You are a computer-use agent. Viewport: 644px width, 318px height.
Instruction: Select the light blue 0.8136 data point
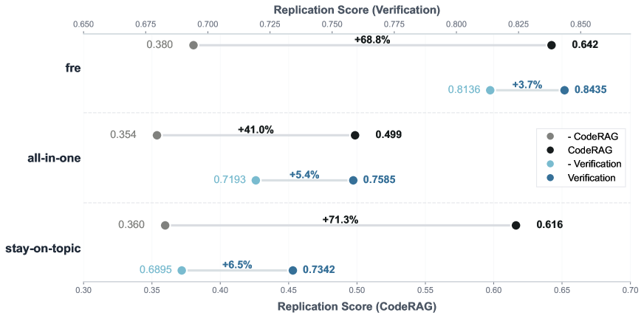point(489,90)
